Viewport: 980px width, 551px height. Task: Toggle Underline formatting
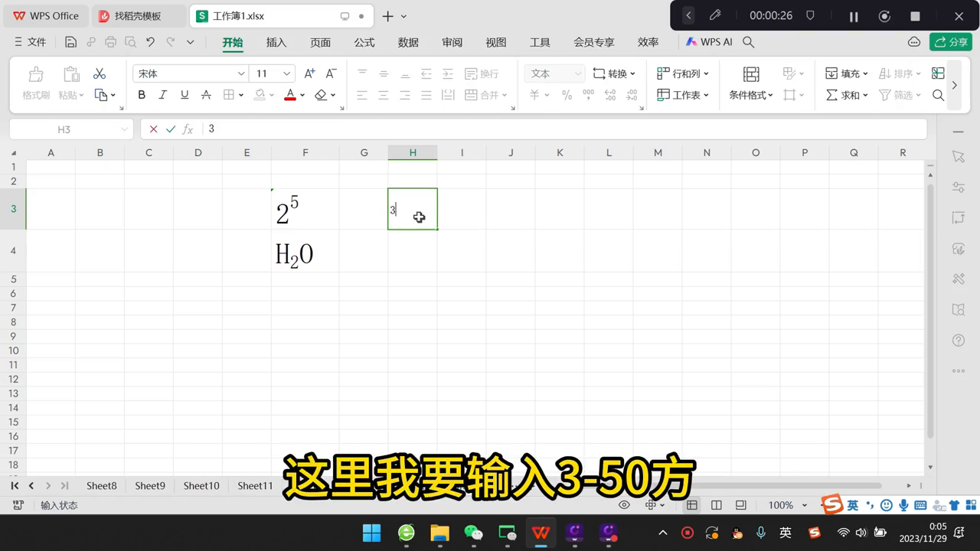185,95
